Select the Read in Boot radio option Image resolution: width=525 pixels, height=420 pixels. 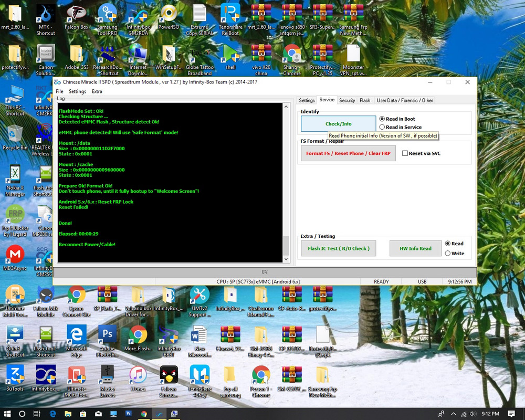point(397,119)
